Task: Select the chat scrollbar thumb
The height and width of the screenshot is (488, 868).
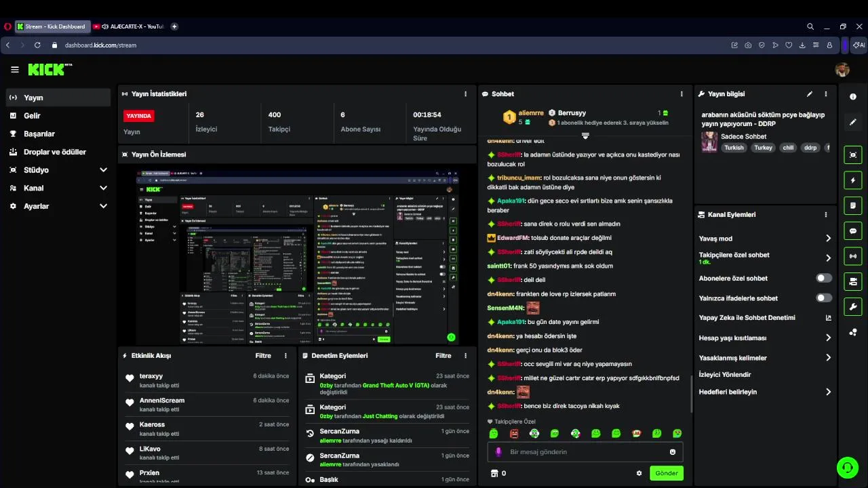Action: coord(691,394)
